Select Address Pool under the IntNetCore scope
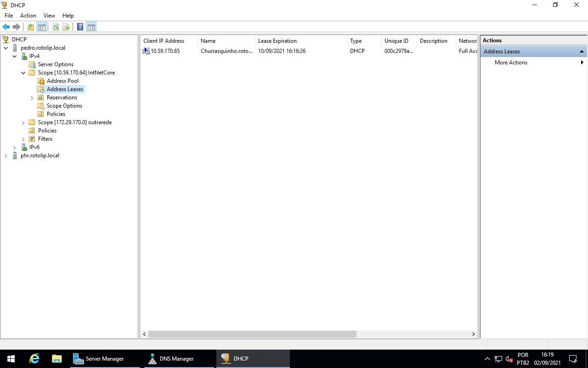This screenshot has height=368, width=588. tap(62, 80)
